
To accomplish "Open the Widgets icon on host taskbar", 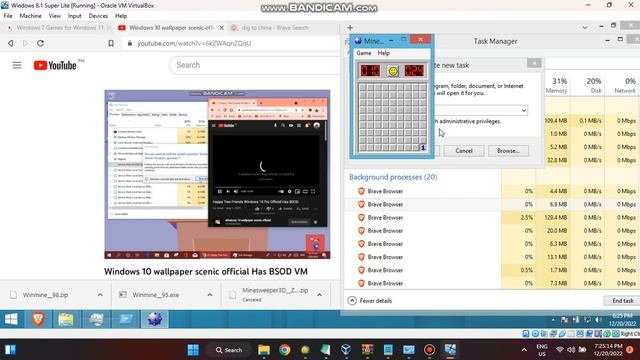I will pos(10,350).
